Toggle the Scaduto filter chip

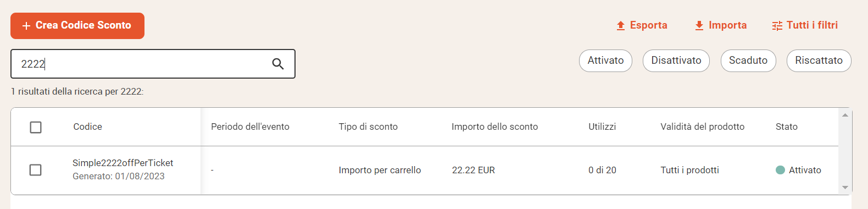click(x=748, y=61)
